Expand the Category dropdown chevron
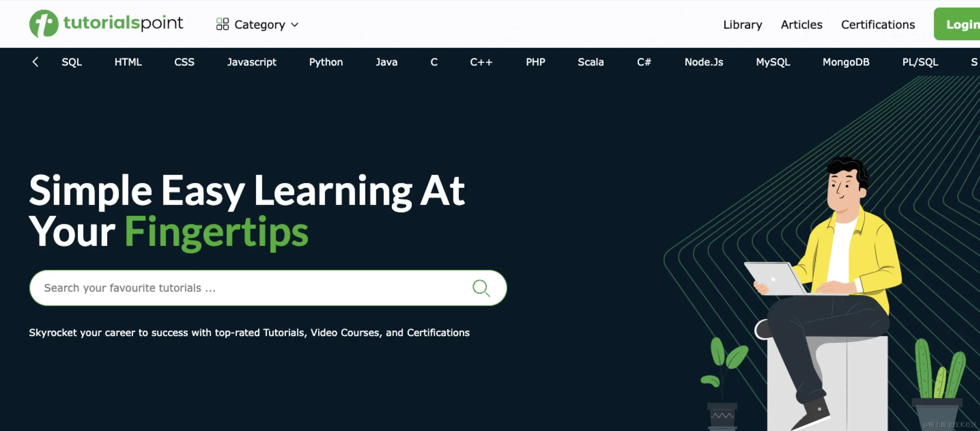Viewport: 980px width, 431px height. point(295,25)
